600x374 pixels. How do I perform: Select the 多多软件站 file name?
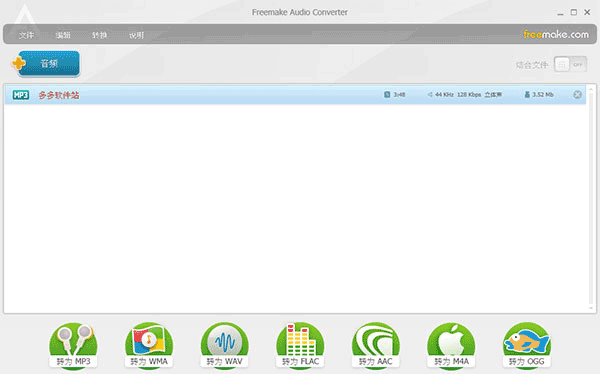[x=59, y=95]
